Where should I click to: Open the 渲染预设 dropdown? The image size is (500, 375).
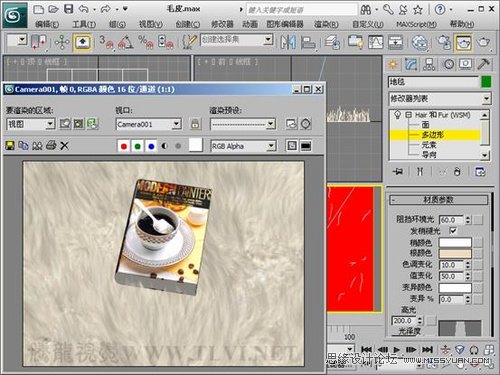[243, 124]
